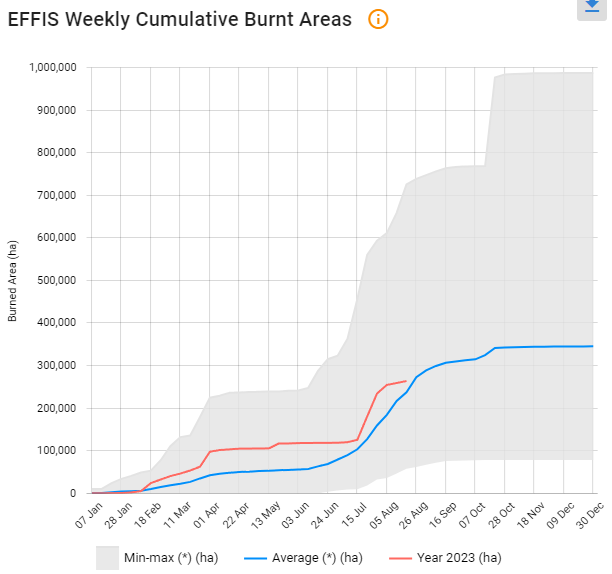Screen dimensions: 612x574
Task: Toggle the Min-max (*) (ha) legend swatch
Action: point(107,558)
